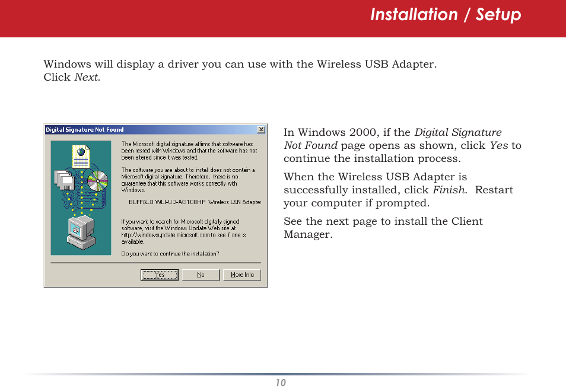Click 'Do you want to continue the installation?' text
The height and width of the screenshot is (392, 566).
click(170, 254)
